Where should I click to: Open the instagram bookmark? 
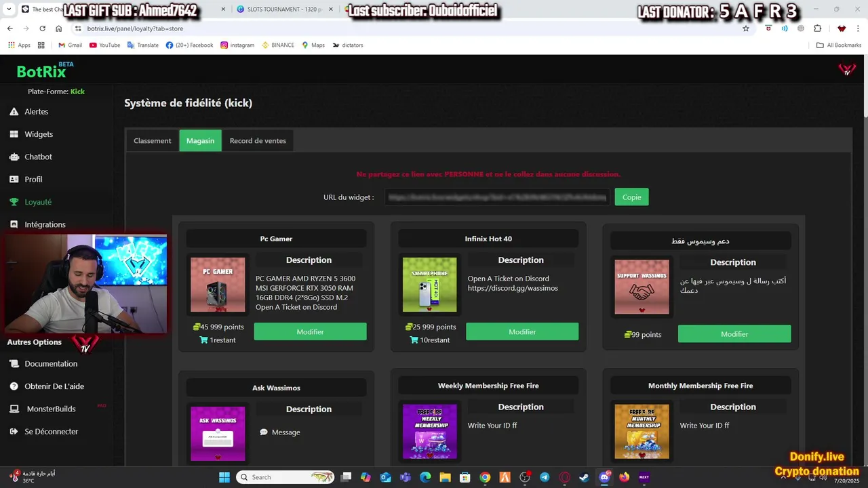click(x=237, y=45)
